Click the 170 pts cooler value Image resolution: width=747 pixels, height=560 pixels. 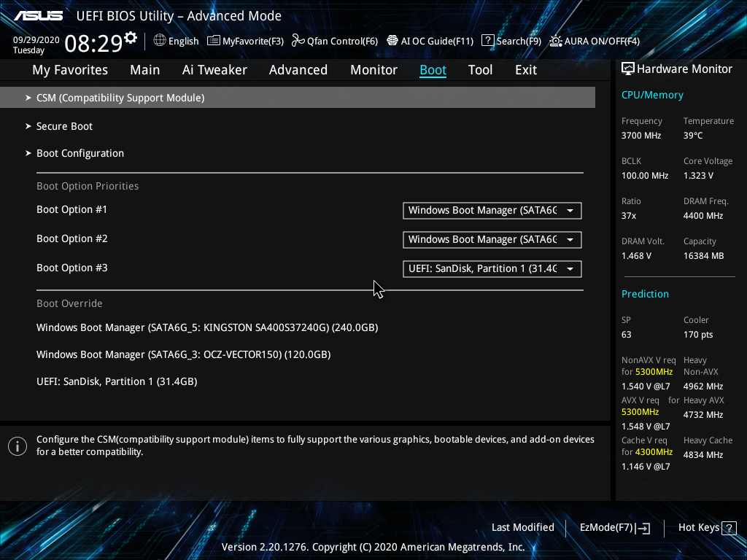pyautogui.click(x=698, y=335)
